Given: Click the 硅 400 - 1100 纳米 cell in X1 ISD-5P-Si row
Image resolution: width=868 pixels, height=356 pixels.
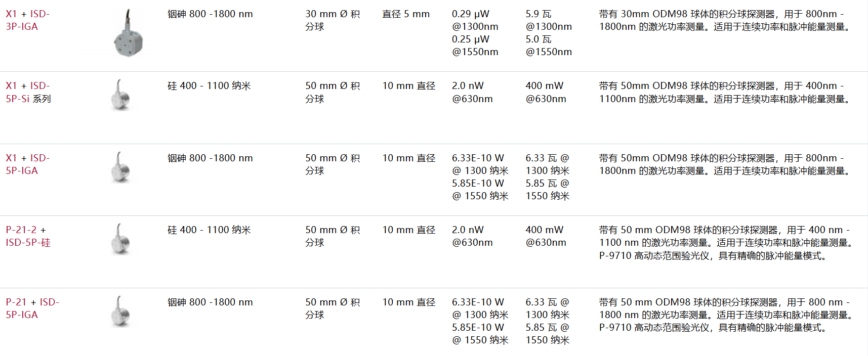Looking at the screenshot, I should tap(209, 86).
